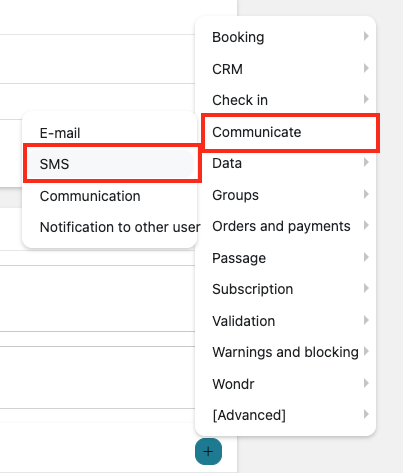This screenshot has width=403, height=473.
Task: Click the arrow beside Data
Action: pos(366,162)
